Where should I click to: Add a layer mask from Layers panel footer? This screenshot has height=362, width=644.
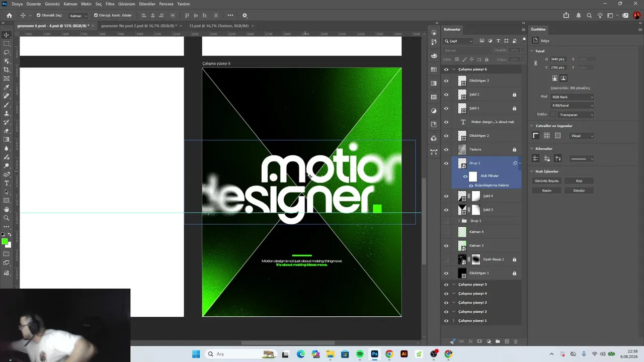[479, 341]
